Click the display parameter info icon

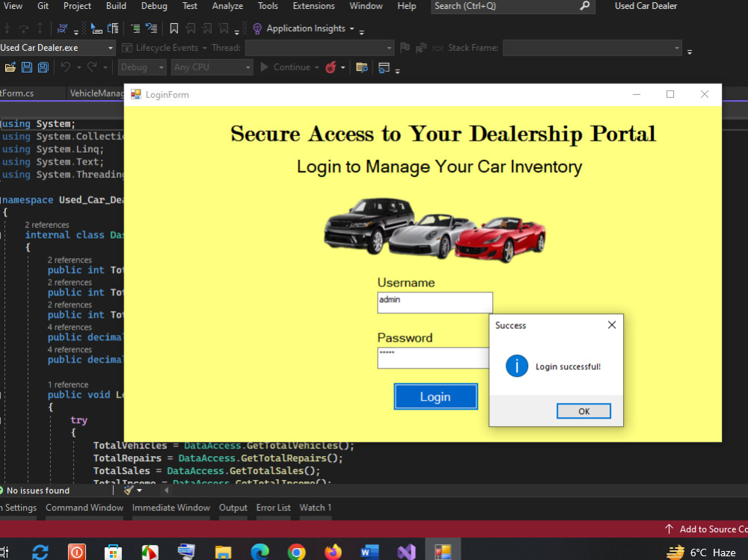(x=113, y=28)
